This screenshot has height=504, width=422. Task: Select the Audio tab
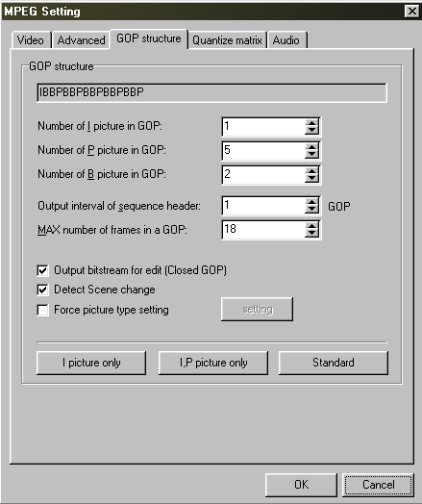[286, 40]
